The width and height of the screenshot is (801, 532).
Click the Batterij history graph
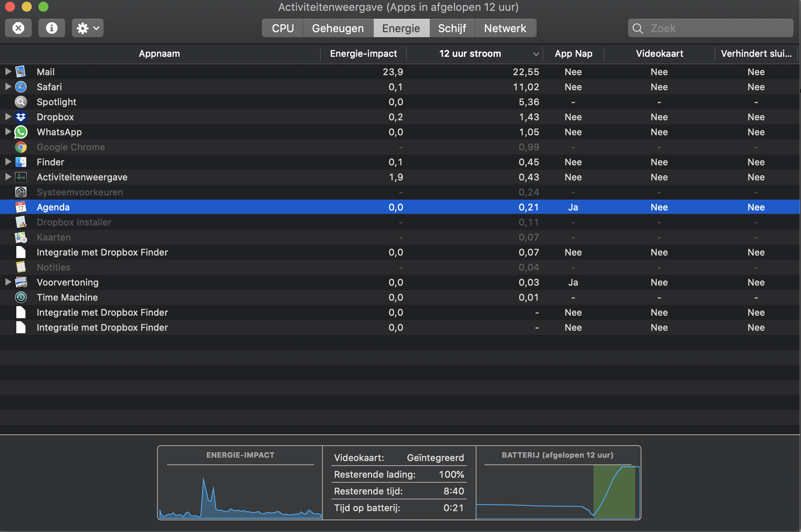(x=558, y=491)
